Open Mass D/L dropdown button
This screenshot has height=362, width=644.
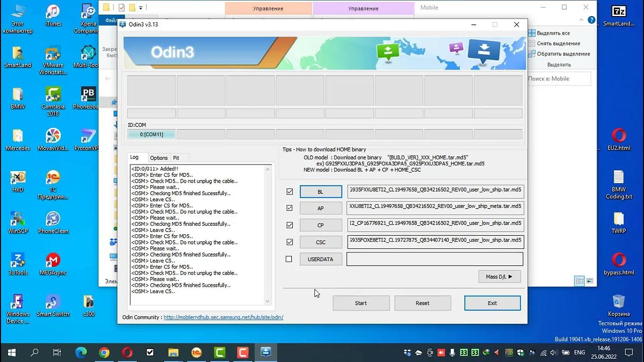[x=500, y=277]
